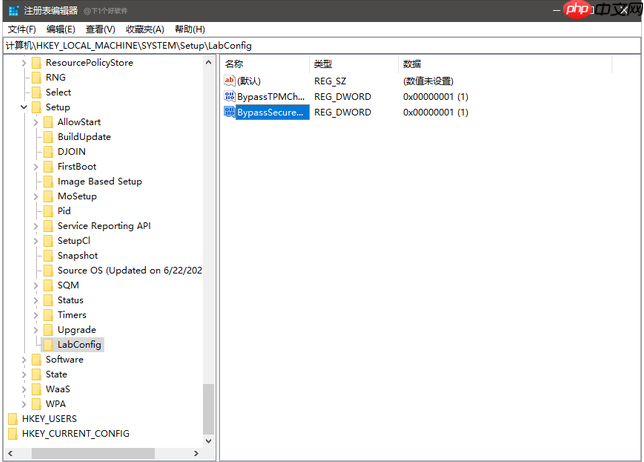Open the 编辑(E) menu
The width and height of the screenshot is (644, 462).
(61, 29)
